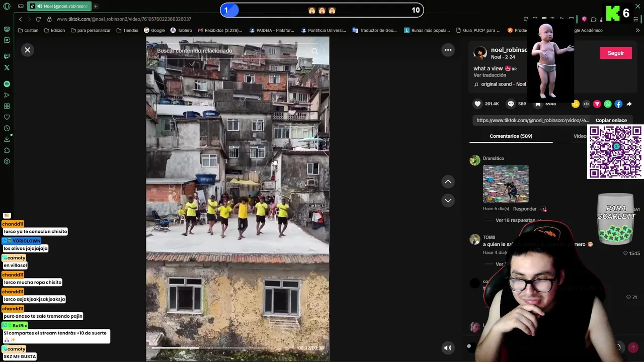Open the para personalizar bookmarks folder
This screenshot has width=644, height=362.
coord(91,30)
